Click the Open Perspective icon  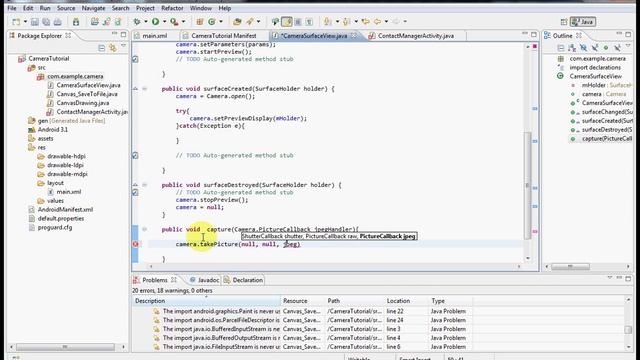(x=564, y=22)
